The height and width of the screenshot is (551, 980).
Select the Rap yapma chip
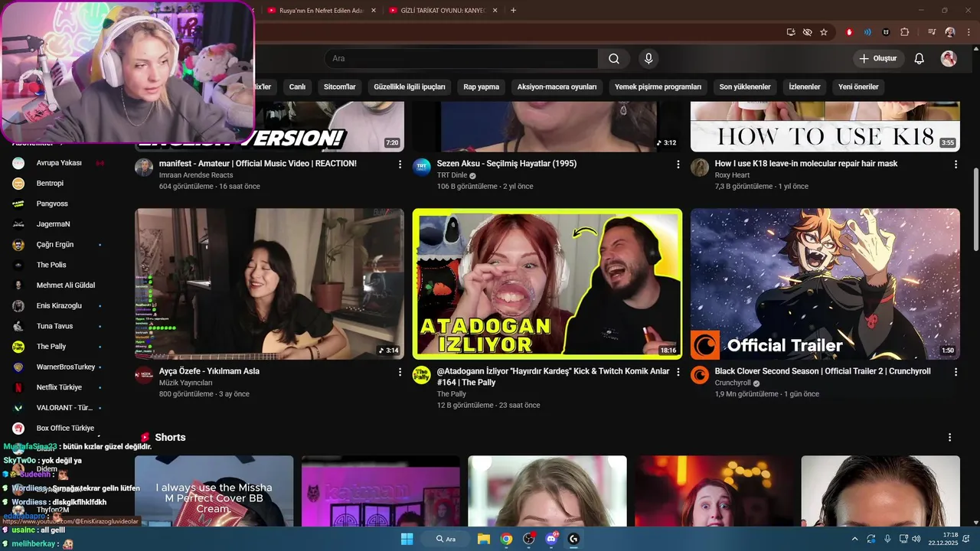pyautogui.click(x=482, y=87)
